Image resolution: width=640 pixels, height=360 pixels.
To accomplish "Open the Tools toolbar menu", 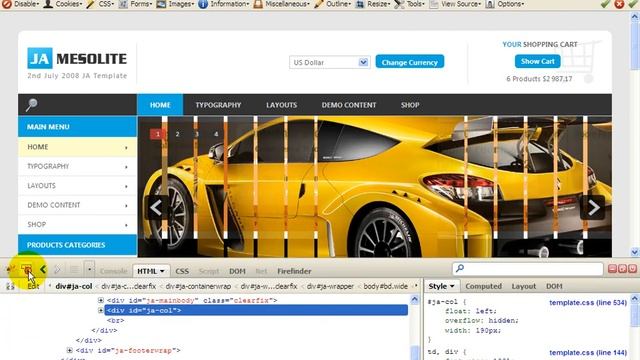I will point(410,4).
